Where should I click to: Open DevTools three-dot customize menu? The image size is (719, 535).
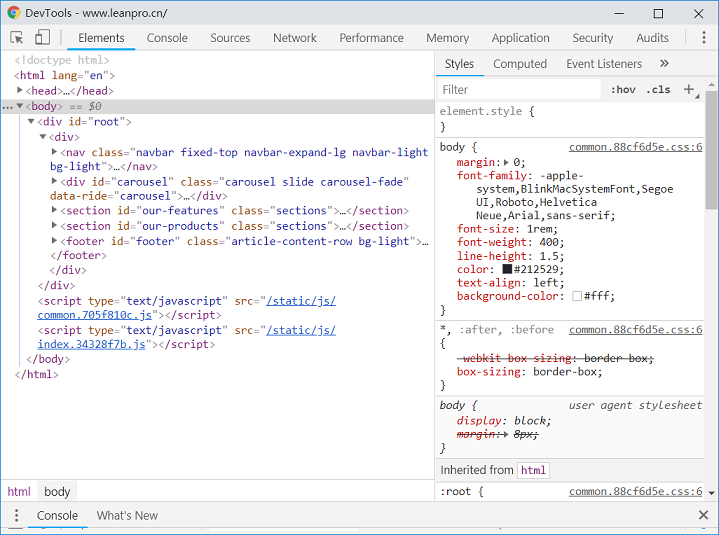(x=704, y=38)
